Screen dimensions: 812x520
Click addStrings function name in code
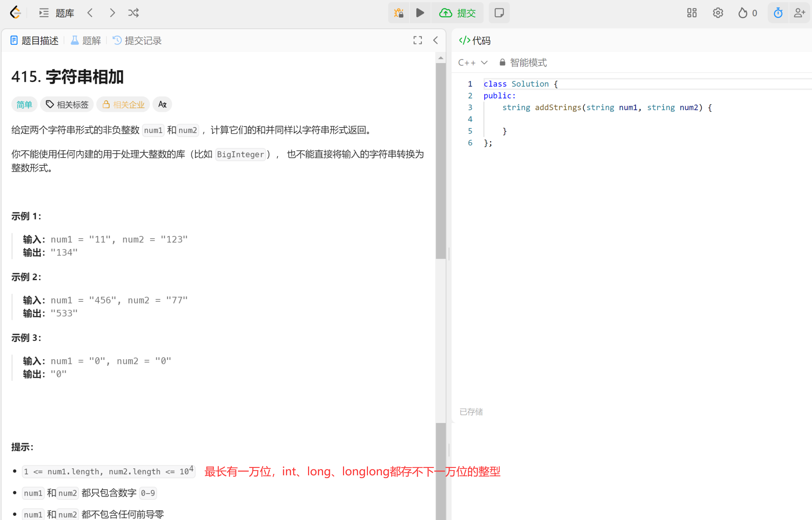pyautogui.click(x=558, y=107)
